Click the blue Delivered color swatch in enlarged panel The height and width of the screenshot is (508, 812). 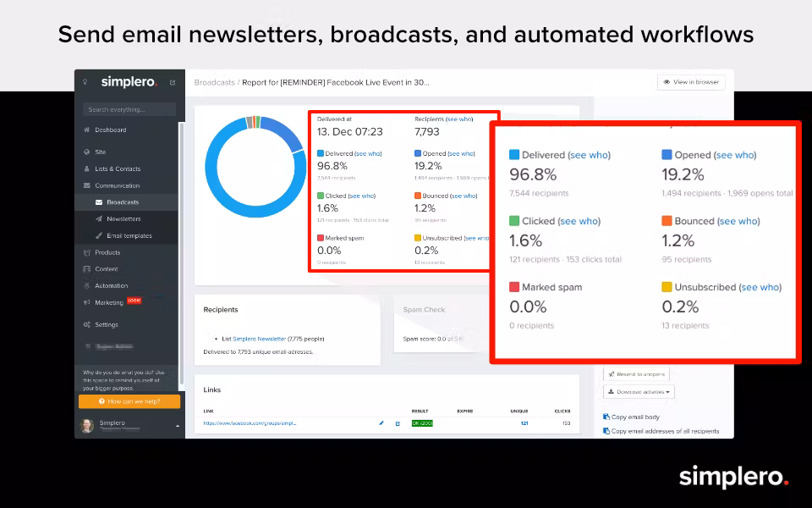click(514, 155)
